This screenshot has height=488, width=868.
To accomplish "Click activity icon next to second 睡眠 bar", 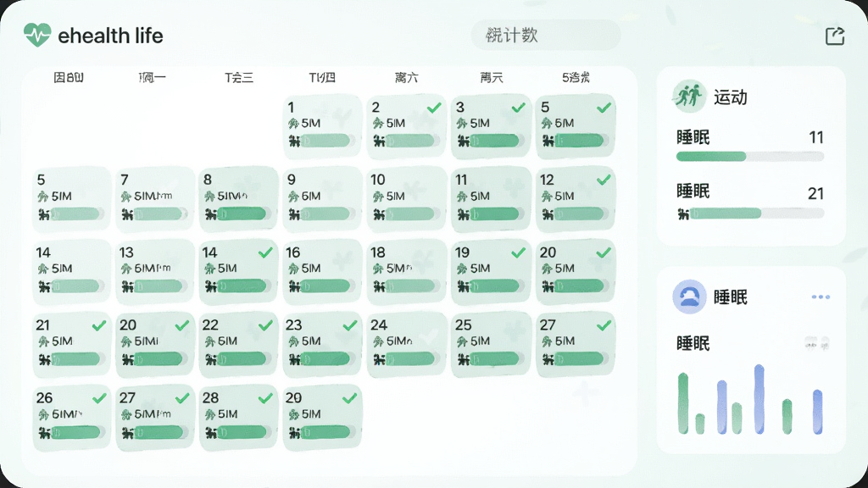I will [x=684, y=213].
